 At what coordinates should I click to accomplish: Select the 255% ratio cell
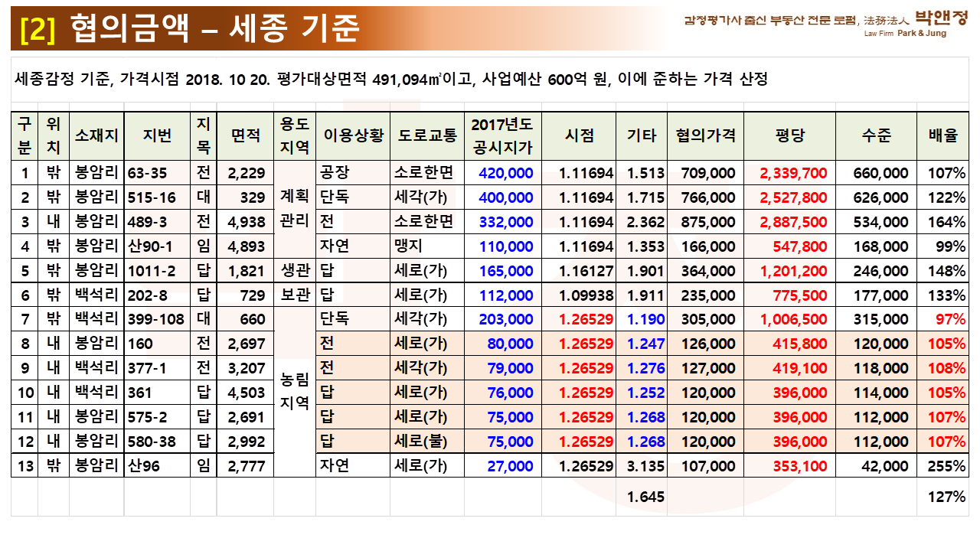(x=948, y=466)
